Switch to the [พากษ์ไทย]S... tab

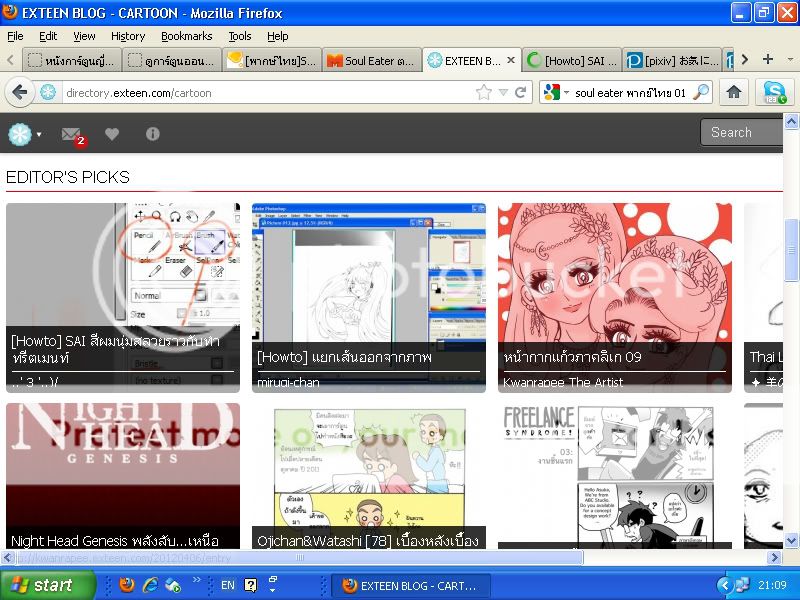(x=272, y=61)
